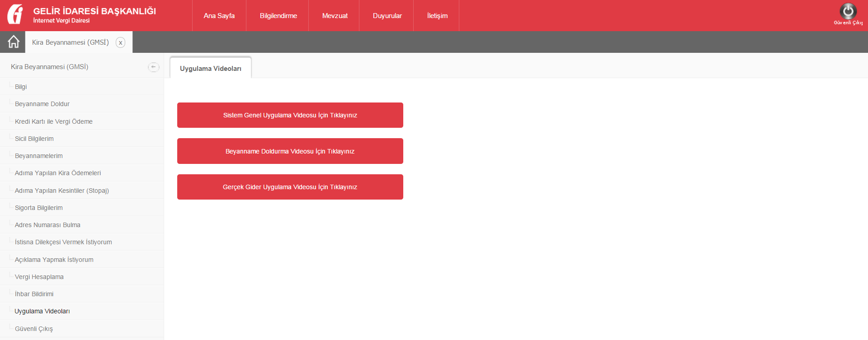Watch Beyanname Doldurma Videosu
The width and height of the screenshot is (868, 340).
[290, 151]
